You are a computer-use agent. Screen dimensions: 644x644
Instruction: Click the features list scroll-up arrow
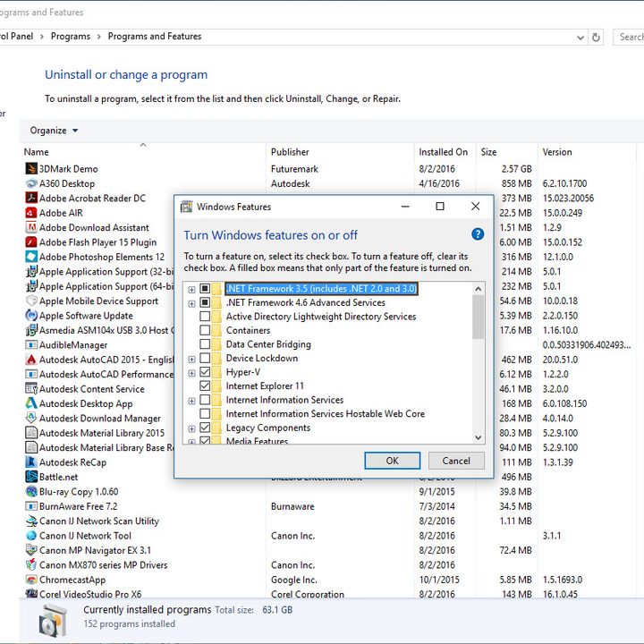coord(478,289)
